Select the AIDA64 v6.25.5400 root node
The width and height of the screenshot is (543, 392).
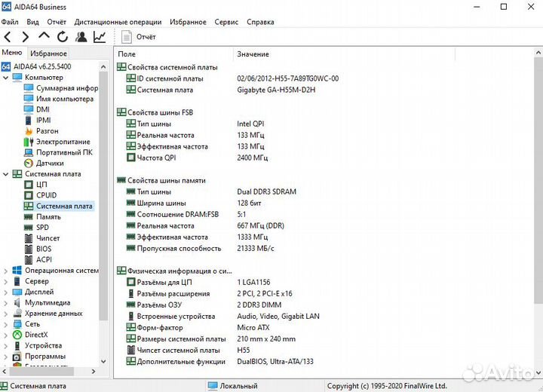pos(36,66)
